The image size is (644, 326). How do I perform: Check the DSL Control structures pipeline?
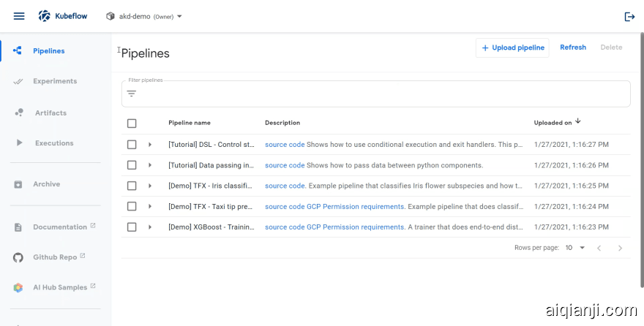pos(132,145)
